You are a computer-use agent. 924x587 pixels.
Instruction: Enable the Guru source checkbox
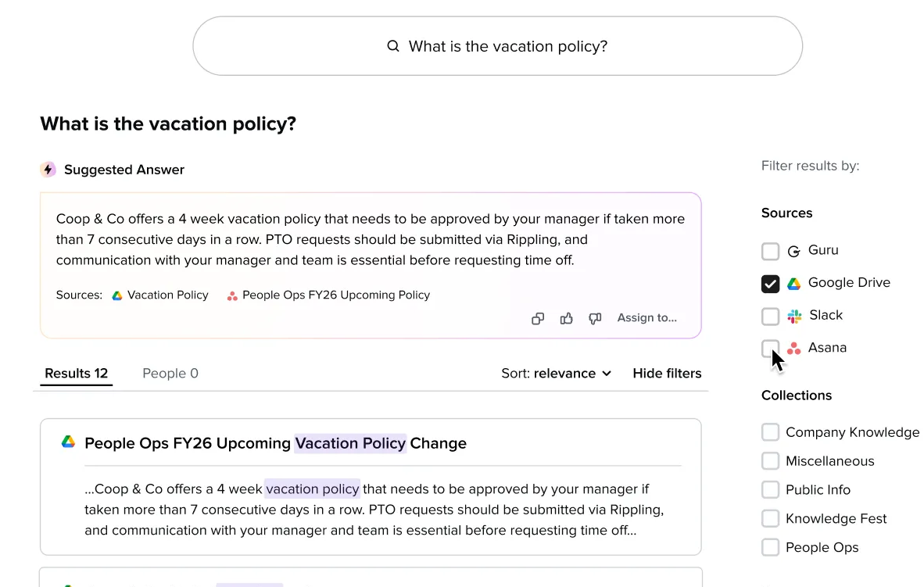(x=770, y=251)
